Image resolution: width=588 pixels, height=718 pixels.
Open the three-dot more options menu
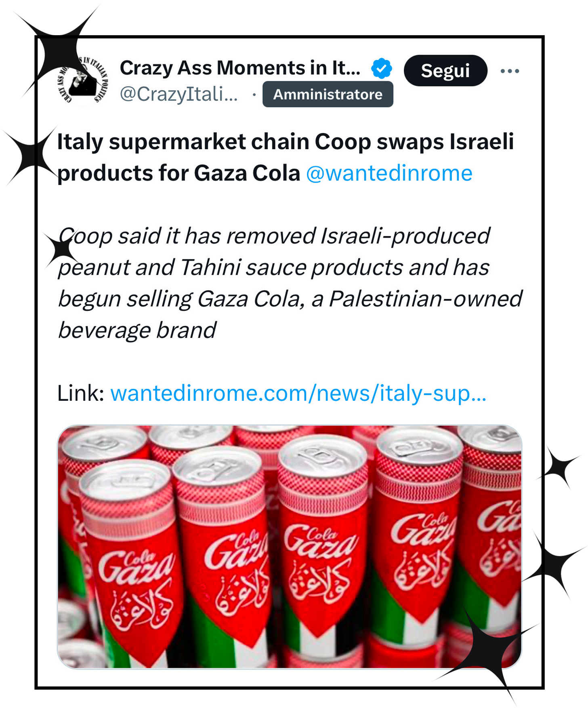click(x=510, y=71)
